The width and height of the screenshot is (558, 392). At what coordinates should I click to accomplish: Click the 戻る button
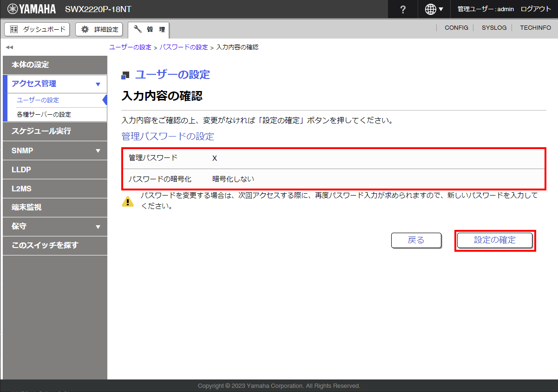[x=416, y=240]
